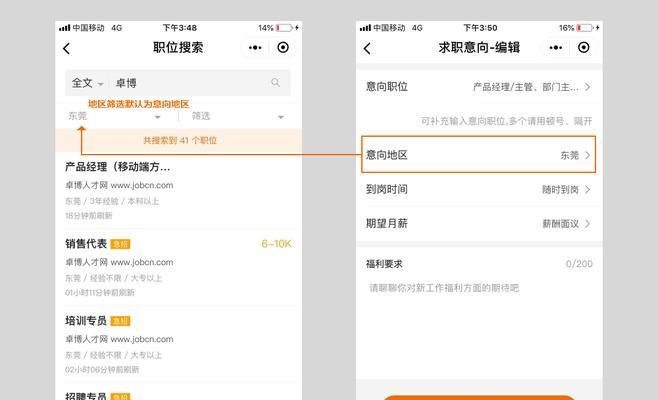Tap the 意向职位 label
658x400 pixels.
386,87
